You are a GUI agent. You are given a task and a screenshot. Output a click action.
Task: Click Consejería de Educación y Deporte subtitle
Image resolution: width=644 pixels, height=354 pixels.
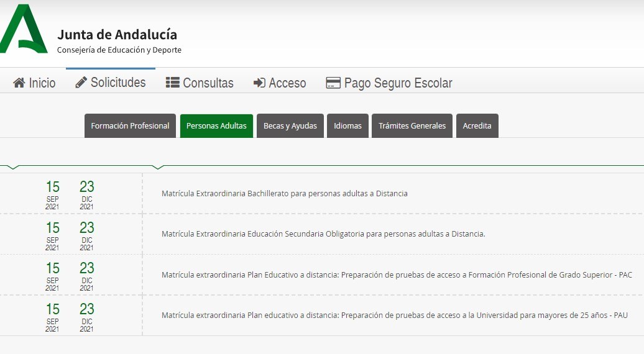coord(119,50)
